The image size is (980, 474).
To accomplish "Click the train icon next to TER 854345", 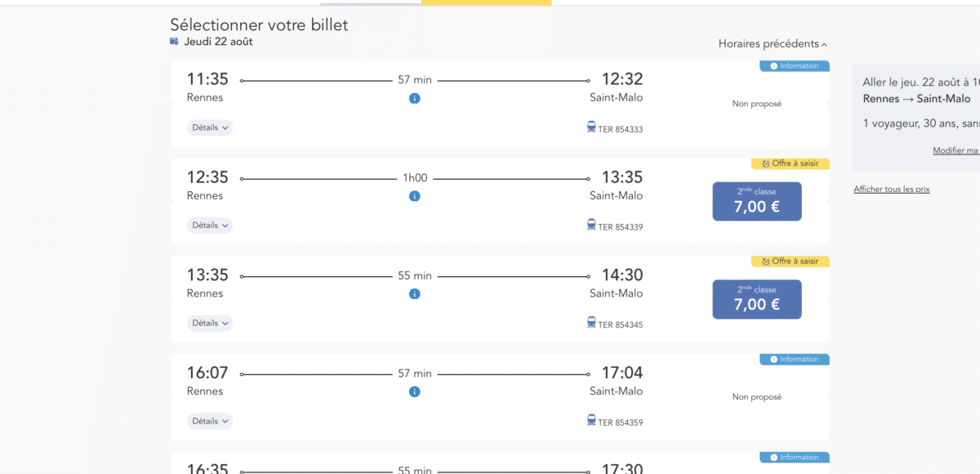I will tap(590, 324).
